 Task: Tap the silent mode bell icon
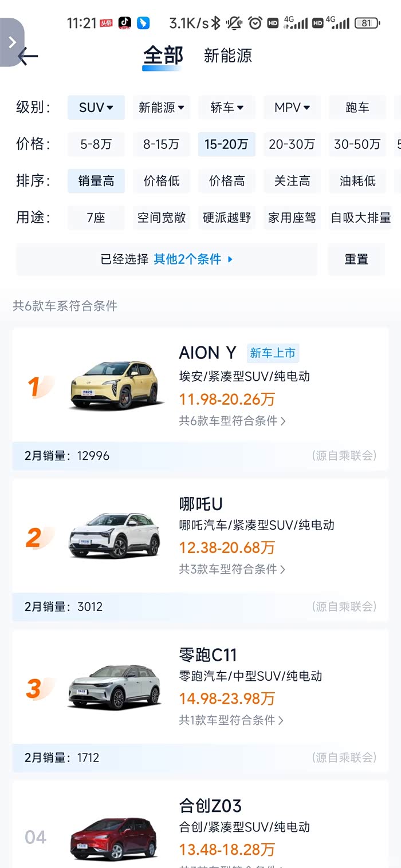[x=234, y=23]
